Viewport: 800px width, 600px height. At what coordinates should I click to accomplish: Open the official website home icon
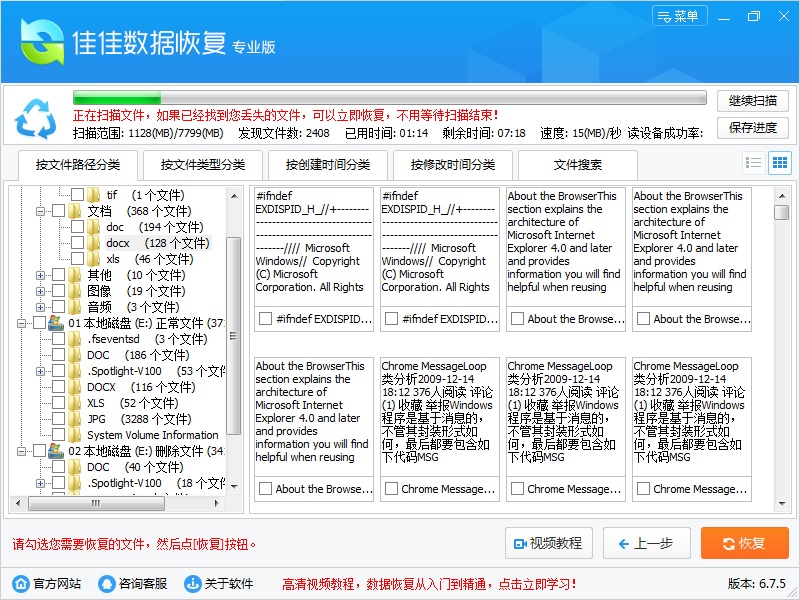[20, 583]
